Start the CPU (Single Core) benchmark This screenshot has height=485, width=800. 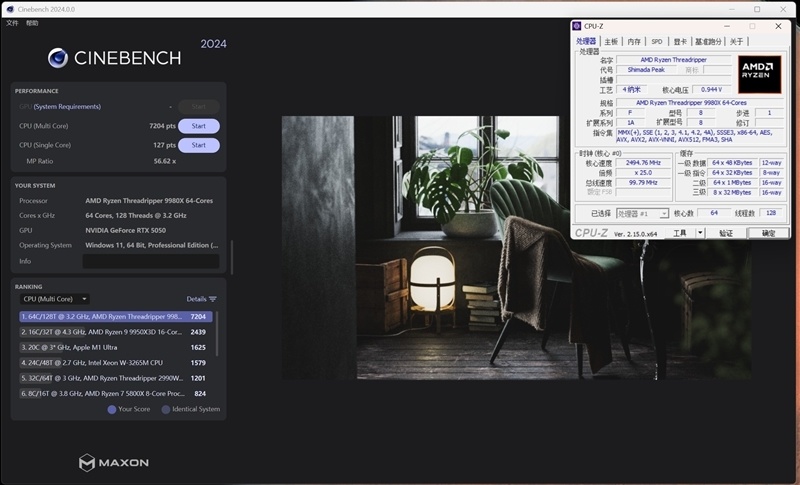(198, 145)
